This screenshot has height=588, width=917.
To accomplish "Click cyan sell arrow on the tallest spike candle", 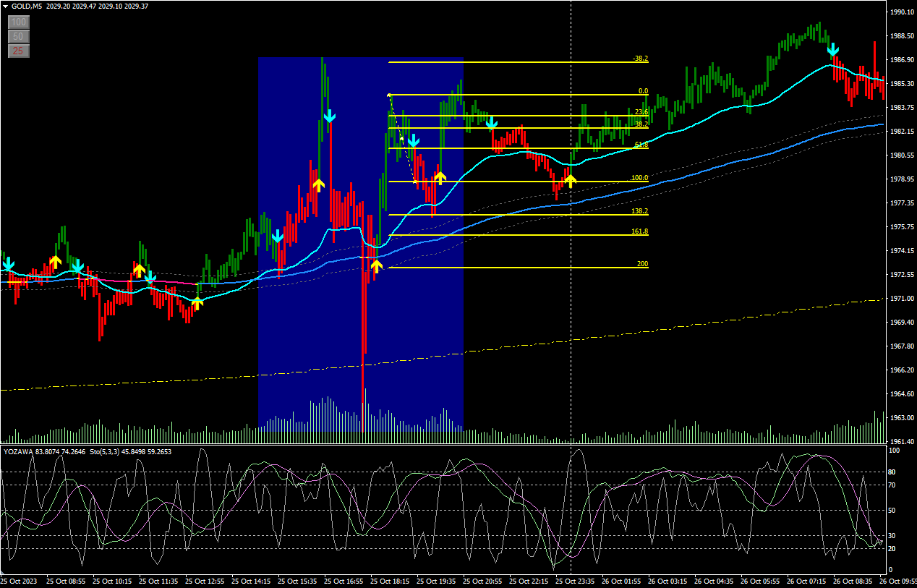I will pos(330,116).
